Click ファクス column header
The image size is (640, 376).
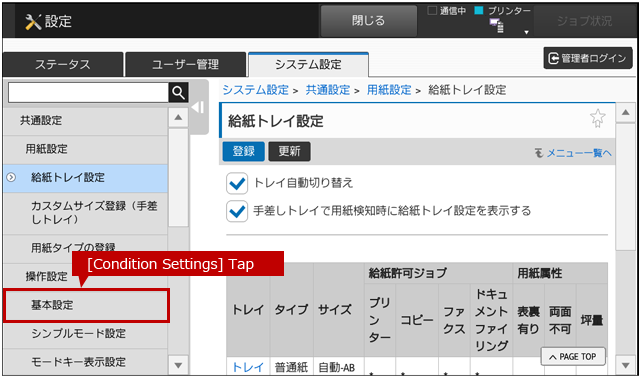[454, 320]
